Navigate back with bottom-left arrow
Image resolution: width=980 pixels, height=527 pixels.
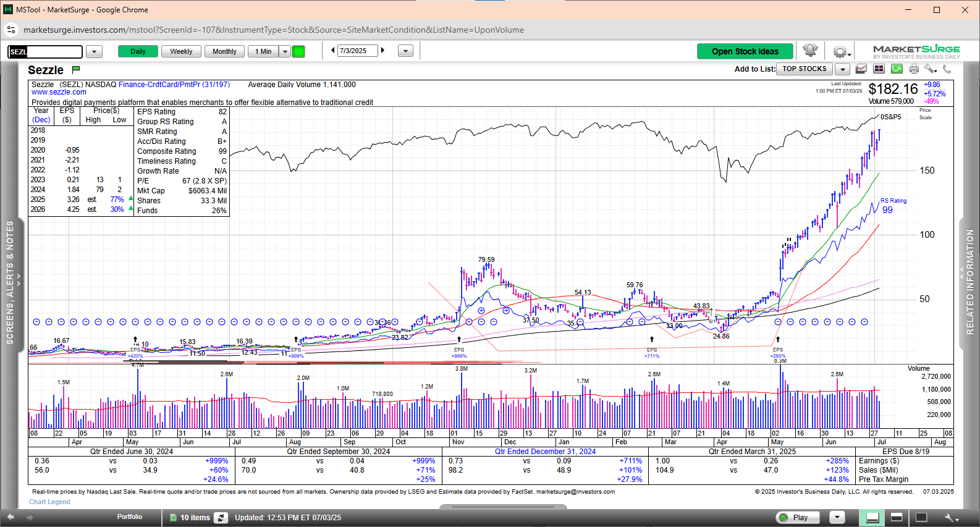10,517
